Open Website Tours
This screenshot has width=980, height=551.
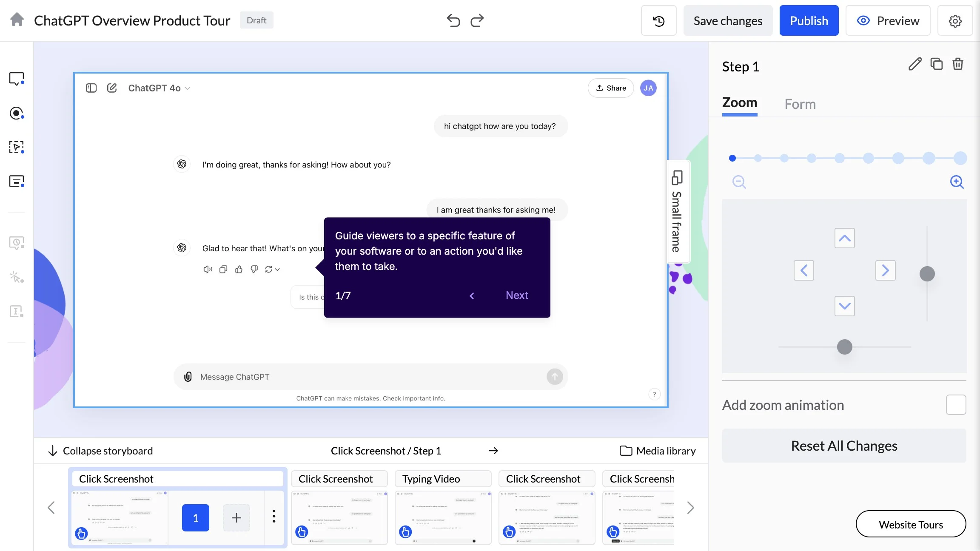pyautogui.click(x=911, y=524)
